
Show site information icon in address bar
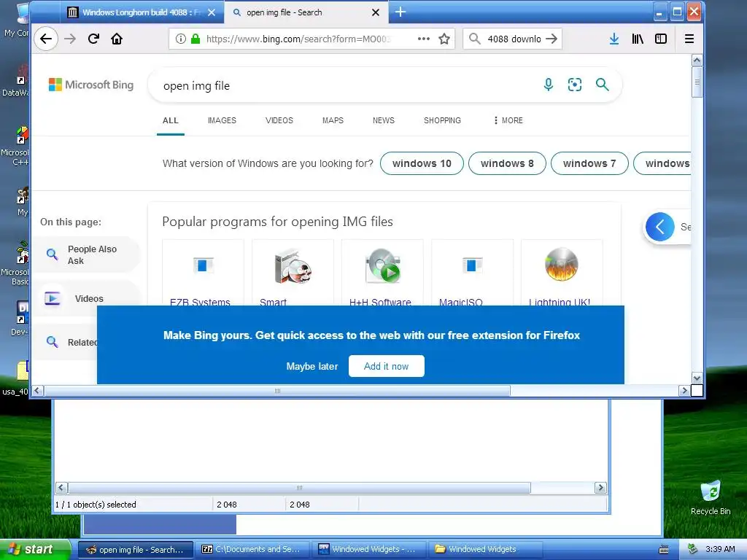pos(181,39)
